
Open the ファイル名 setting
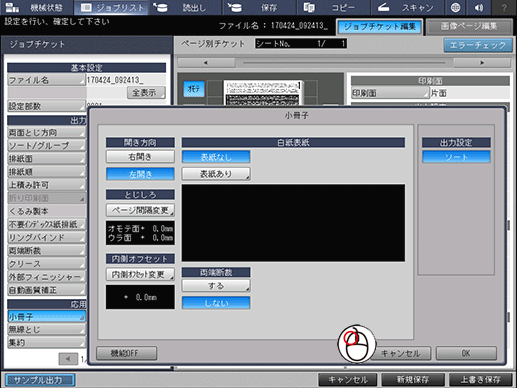coord(46,80)
